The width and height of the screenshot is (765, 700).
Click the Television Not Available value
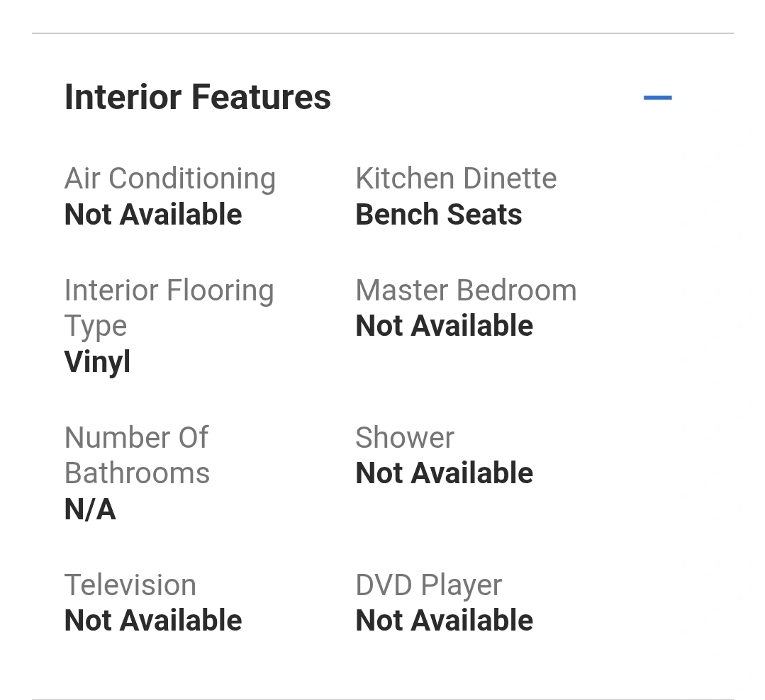(153, 620)
